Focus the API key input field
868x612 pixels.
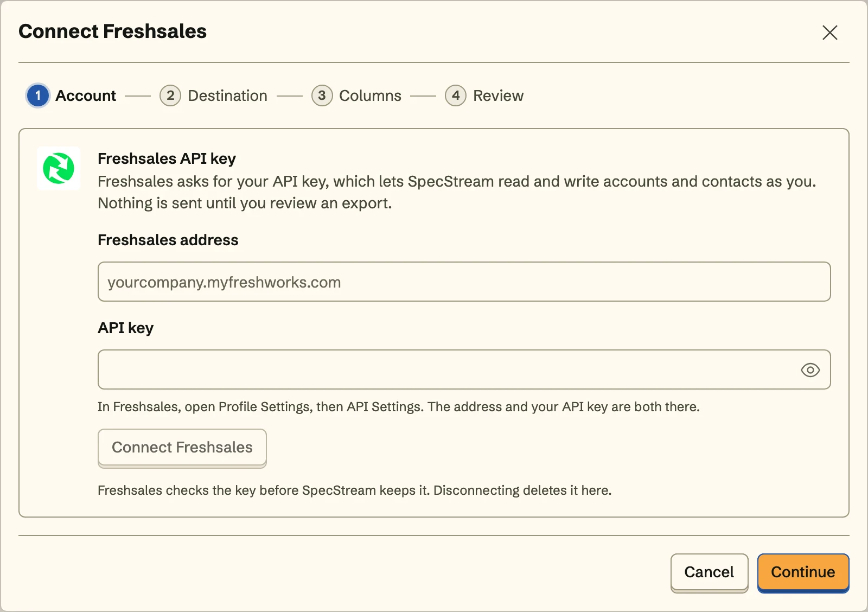(x=464, y=369)
